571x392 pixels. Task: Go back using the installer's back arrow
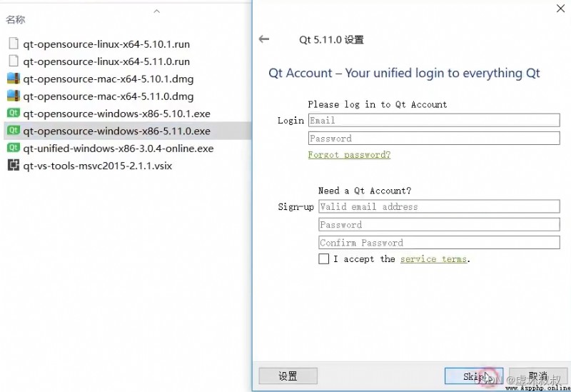[x=264, y=39]
